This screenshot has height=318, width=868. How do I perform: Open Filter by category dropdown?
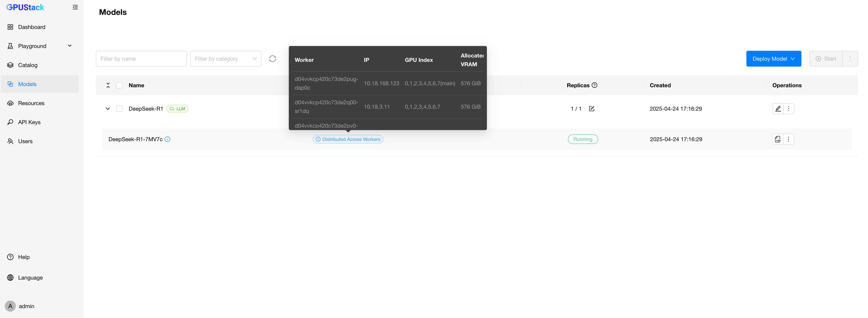point(225,59)
